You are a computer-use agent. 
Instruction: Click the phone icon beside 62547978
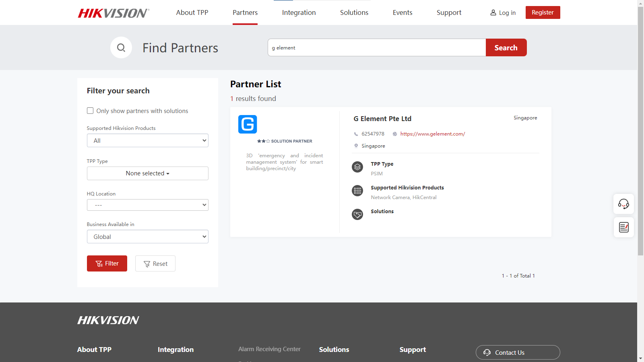356,134
